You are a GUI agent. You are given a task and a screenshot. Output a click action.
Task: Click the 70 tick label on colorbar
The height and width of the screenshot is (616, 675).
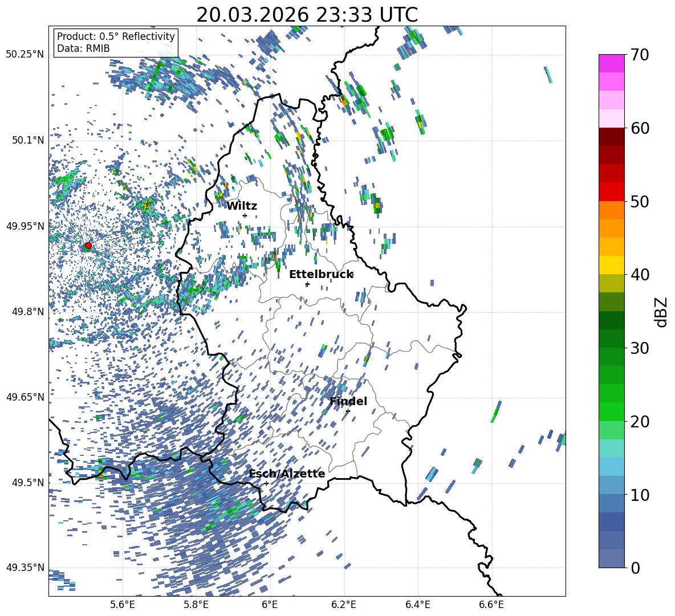pyautogui.click(x=641, y=55)
